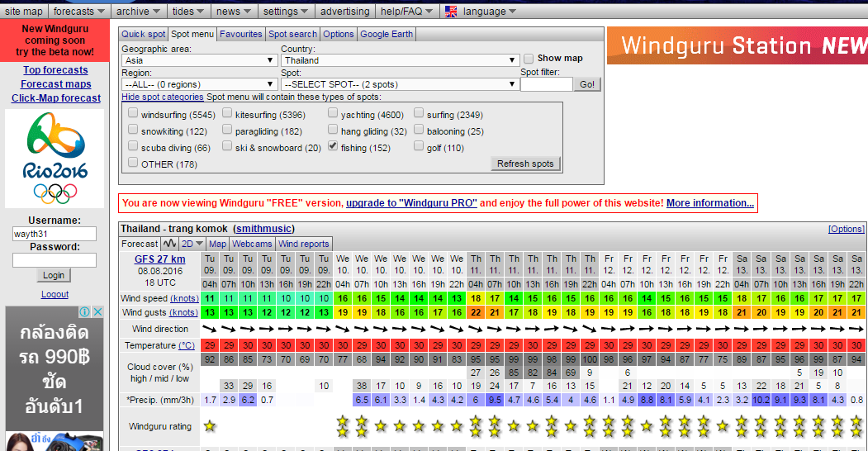Viewport: 868px width, 451px height.
Task: Expand the forecasts menu
Action: (x=79, y=11)
